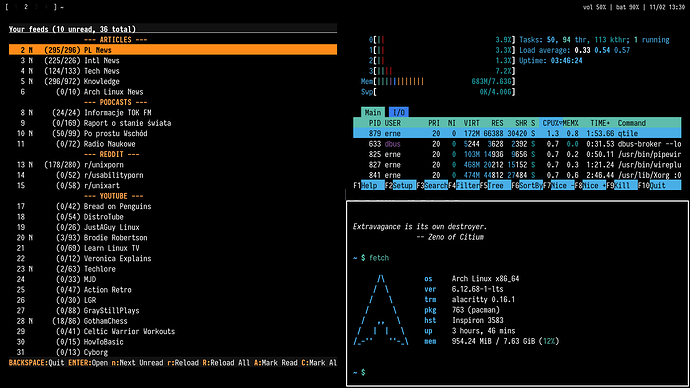Sort htop by PID column header

[374, 123]
